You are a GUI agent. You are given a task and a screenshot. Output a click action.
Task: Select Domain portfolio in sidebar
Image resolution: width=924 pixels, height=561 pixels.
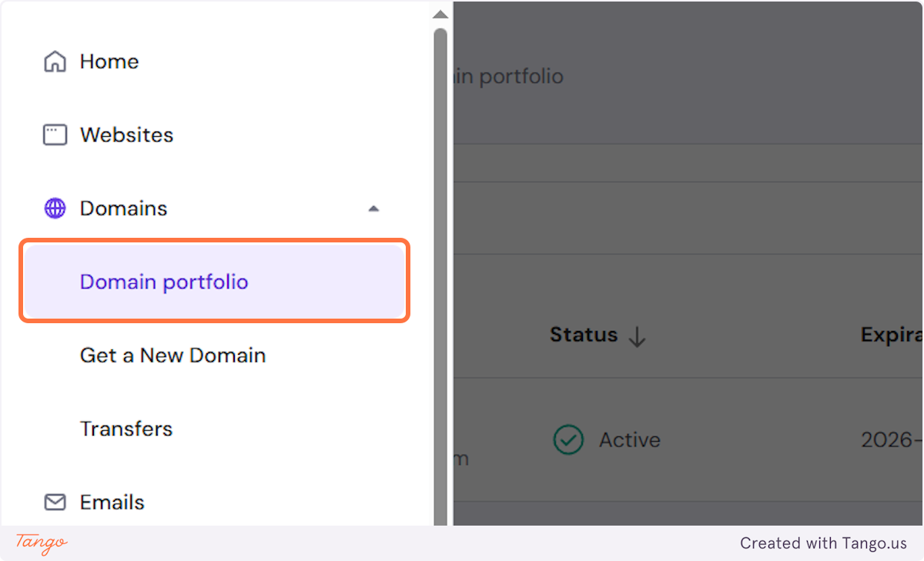214,282
